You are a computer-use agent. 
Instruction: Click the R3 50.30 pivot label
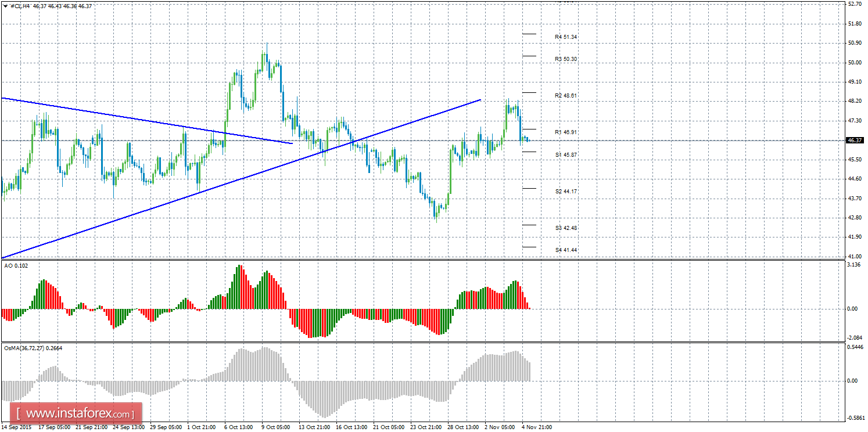(565, 59)
